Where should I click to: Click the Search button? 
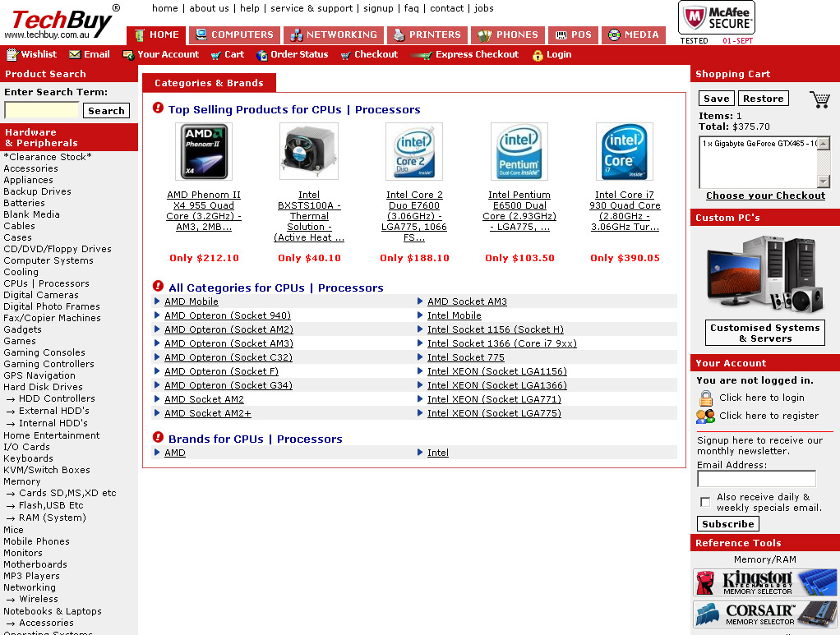pyautogui.click(x=106, y=111)
